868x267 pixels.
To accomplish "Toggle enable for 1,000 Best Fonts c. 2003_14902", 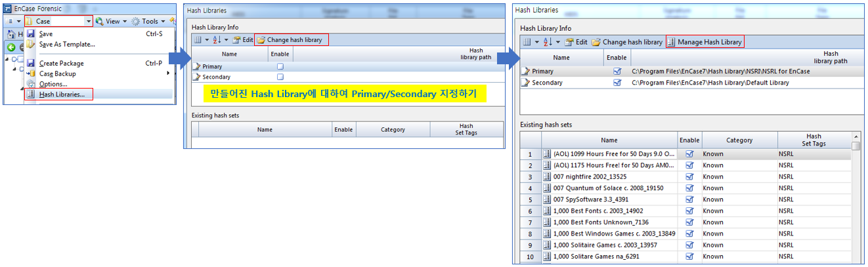I will point(689,211).
